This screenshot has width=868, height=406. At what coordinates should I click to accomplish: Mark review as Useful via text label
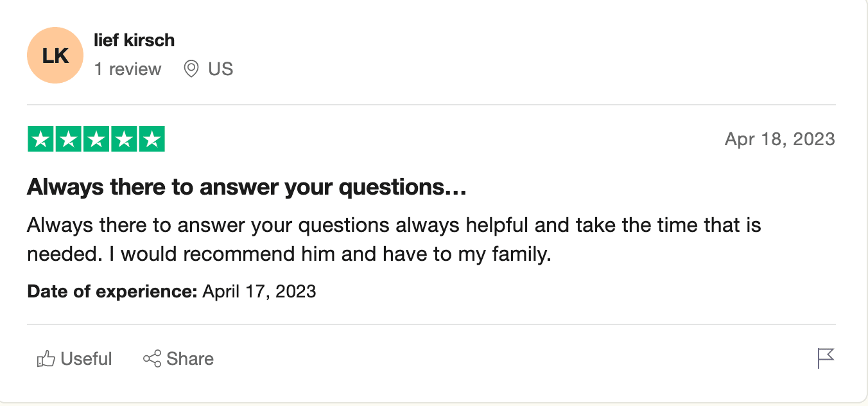tap(86, 358)
